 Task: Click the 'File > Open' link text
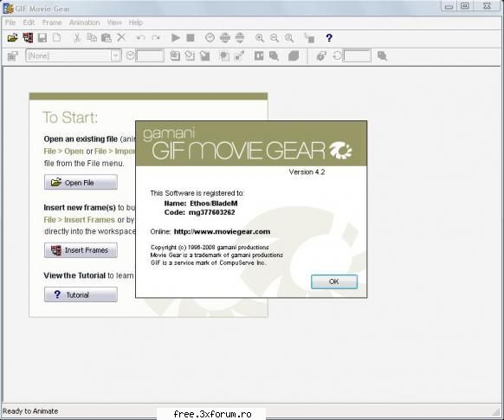[x=63, y=152]
